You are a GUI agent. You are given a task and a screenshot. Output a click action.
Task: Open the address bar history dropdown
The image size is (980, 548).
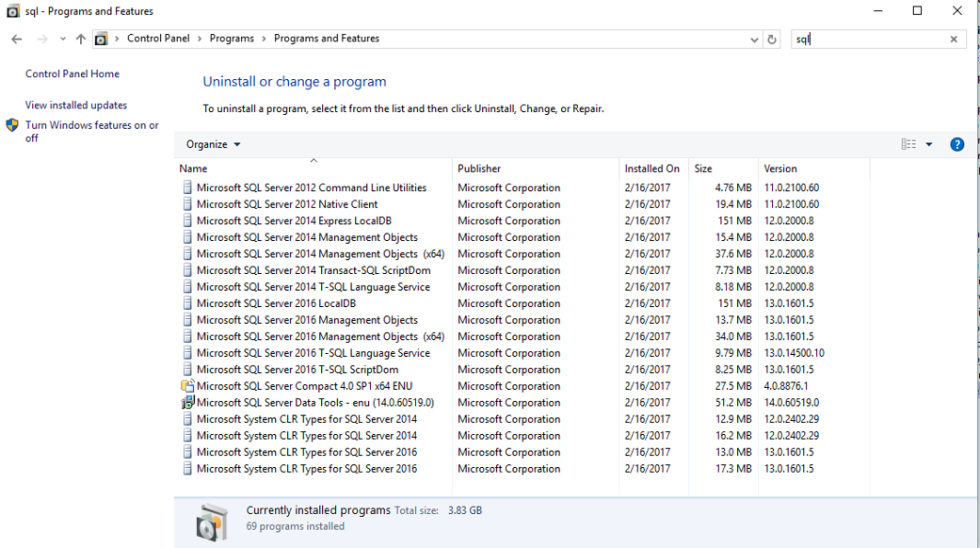(x=754, y=40)
